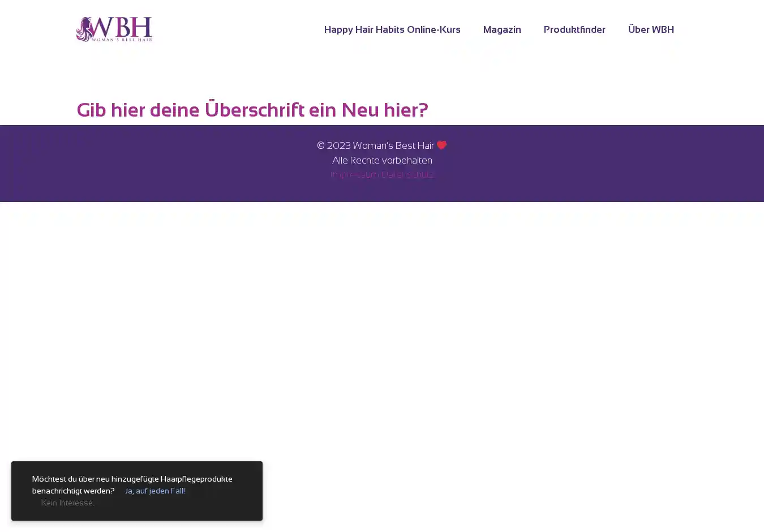Click the large WBH letters in logo
The image size is (764, 532).
point(122,27)
